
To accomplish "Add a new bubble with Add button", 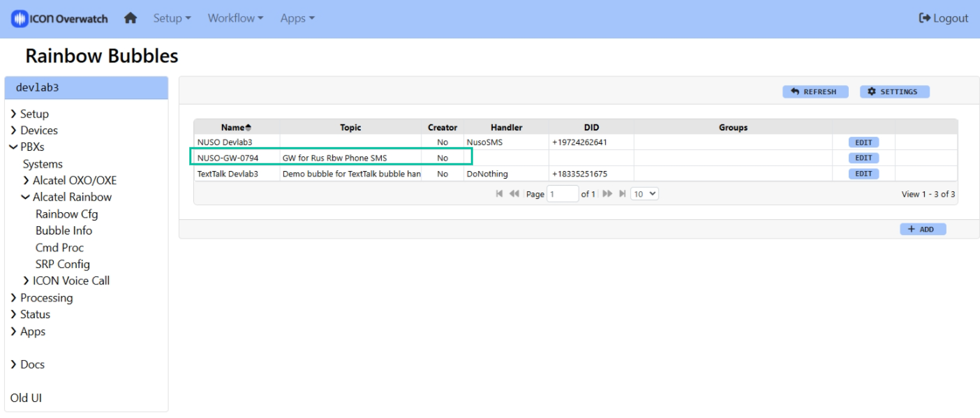I will coord(923,229).
